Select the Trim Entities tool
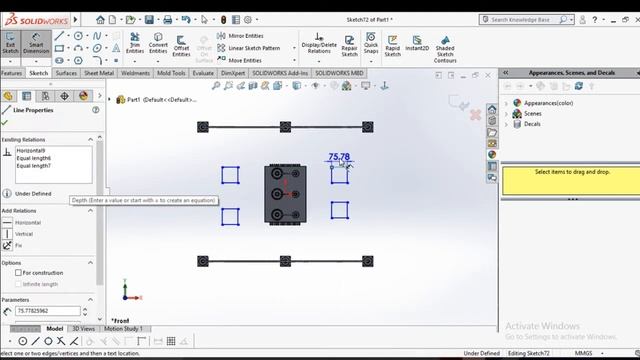Image resolution: width=640 pixels, height=360 pixels. 135,43
